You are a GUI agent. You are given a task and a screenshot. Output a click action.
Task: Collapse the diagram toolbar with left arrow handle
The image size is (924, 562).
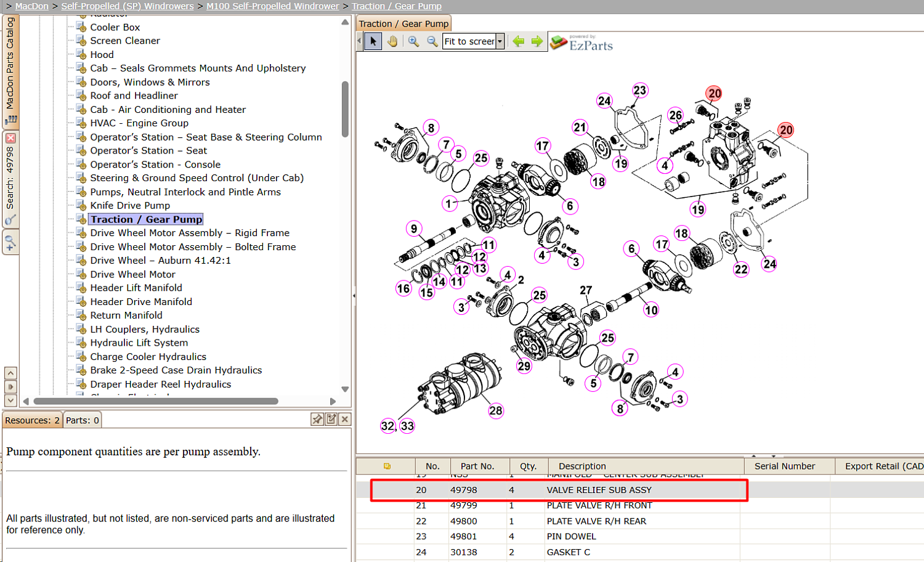[x=360, y=41]
